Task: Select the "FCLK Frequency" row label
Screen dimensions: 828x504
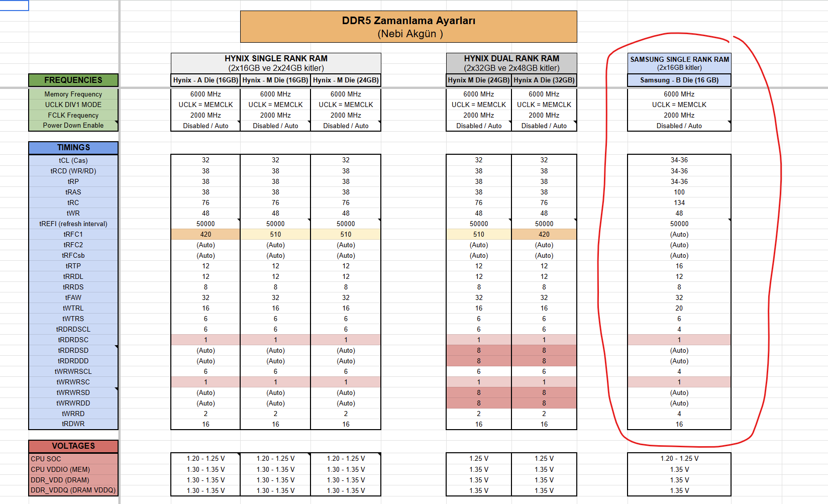Action: tap(73, 115)
